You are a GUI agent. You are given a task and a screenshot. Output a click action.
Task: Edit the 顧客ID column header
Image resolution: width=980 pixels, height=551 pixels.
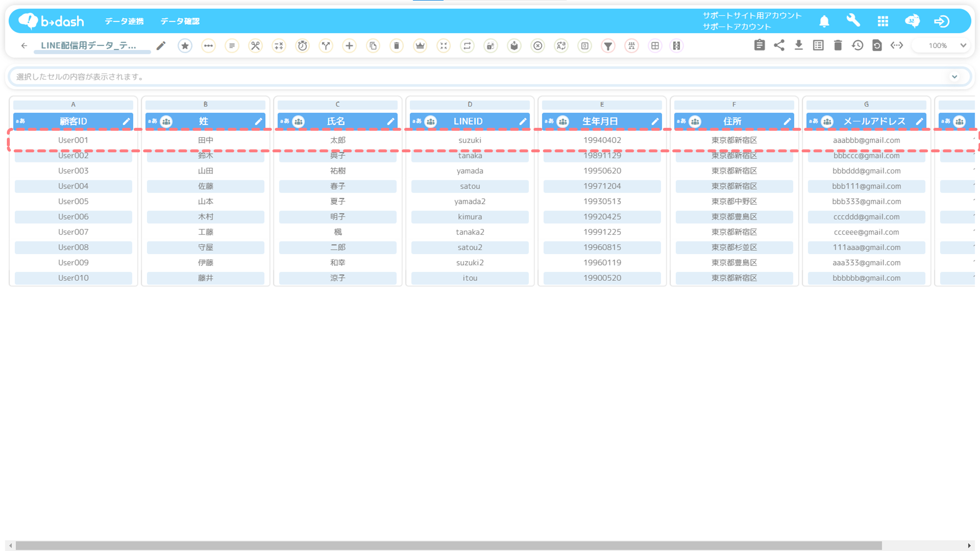click(x=126, y=121)
